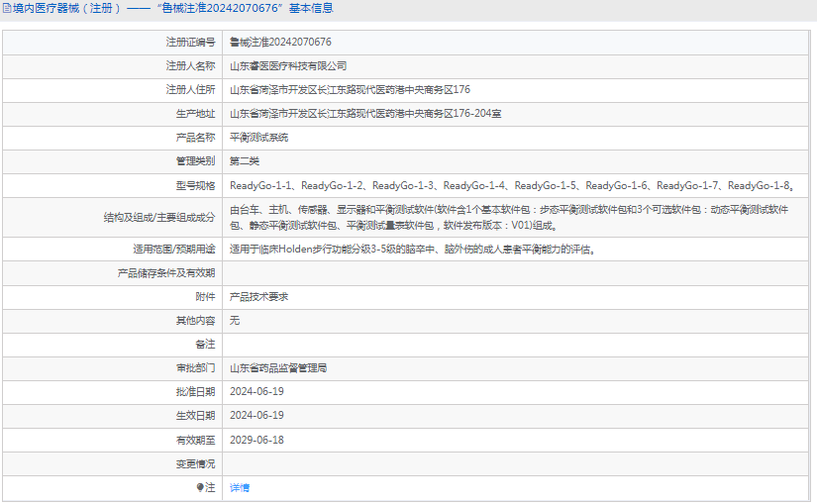
Task: Click the 注册人住所 address value
Action: 350,90
